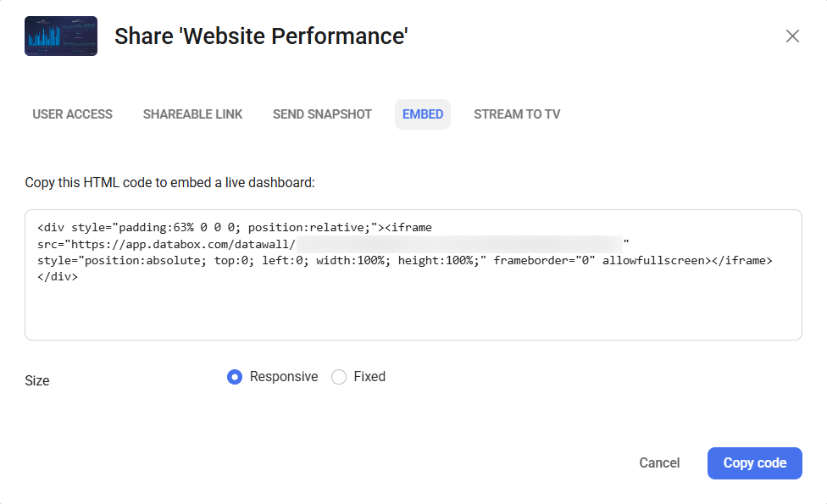This screenshot has height=504, width=827.
Task: Click the 'Responsive' label text
Action: (x=284, y=376)
